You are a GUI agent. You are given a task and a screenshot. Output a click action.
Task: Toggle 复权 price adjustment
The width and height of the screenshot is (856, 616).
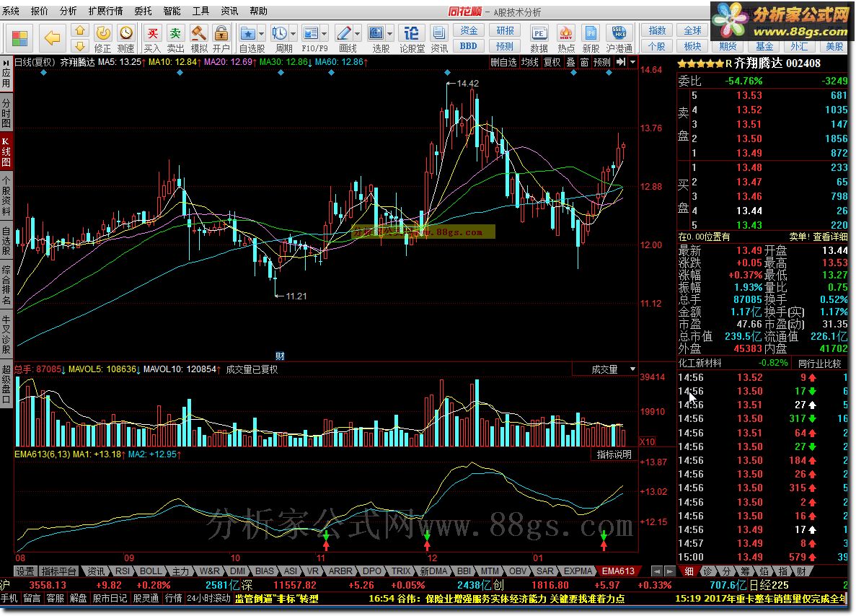tap(552, 62)
